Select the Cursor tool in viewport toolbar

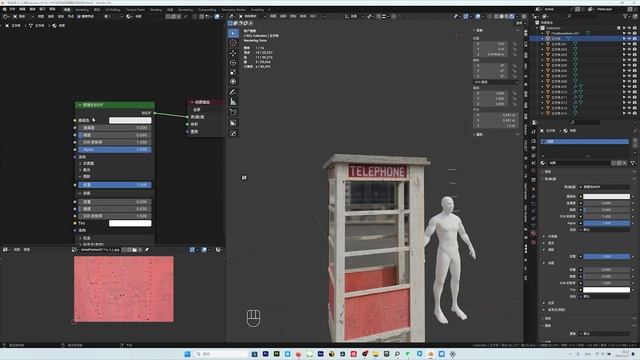pos(233,43)
